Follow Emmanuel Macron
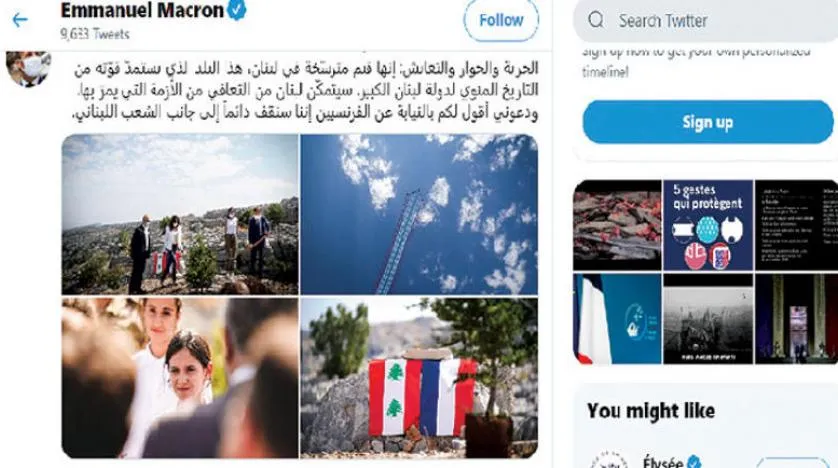Screen dimensions: 838x468 [x=501, y=20]
